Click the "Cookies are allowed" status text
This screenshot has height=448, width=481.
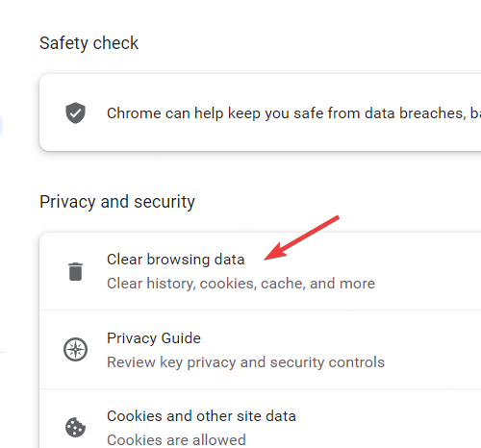tap(176, 439)
